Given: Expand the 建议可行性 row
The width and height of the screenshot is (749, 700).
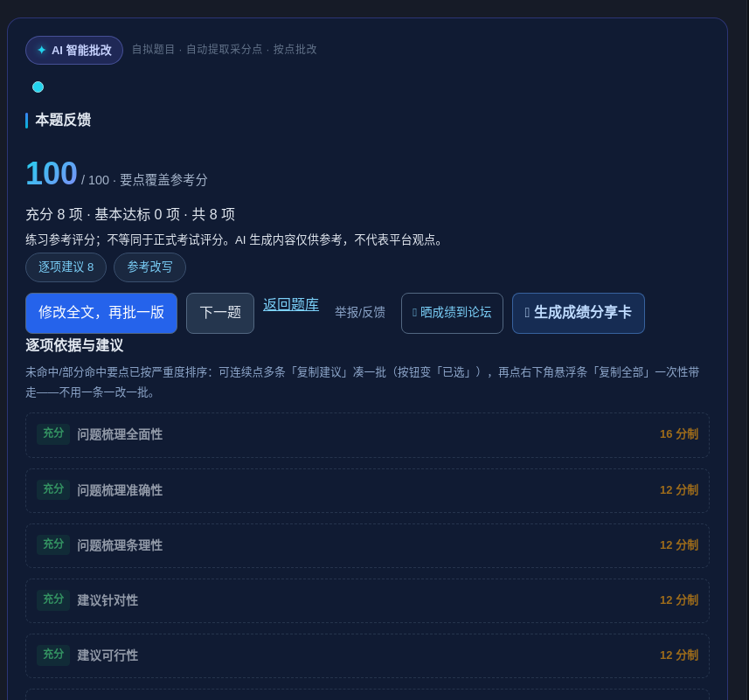Looking at the screenshot, I should pyautogui.click(x=367, y=655).
